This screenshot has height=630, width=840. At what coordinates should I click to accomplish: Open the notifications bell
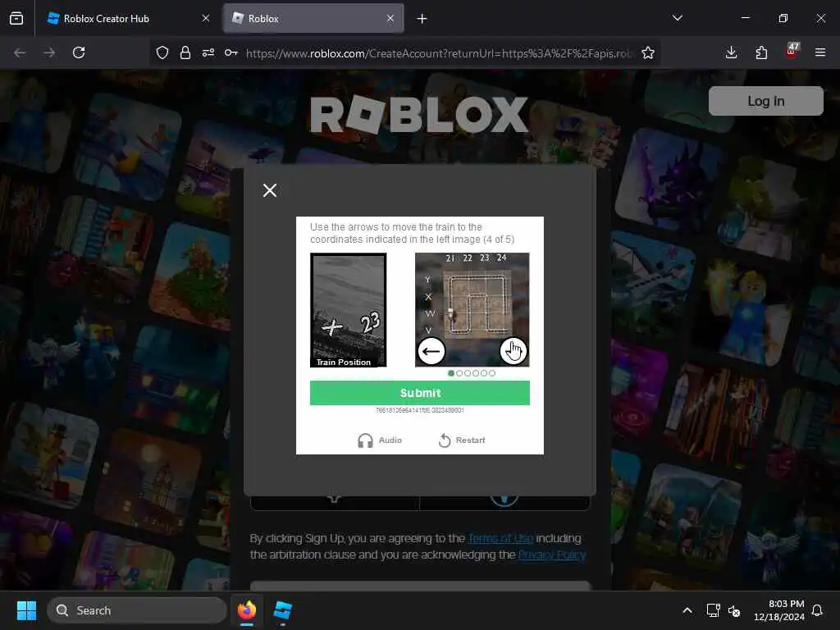point(817,610)
